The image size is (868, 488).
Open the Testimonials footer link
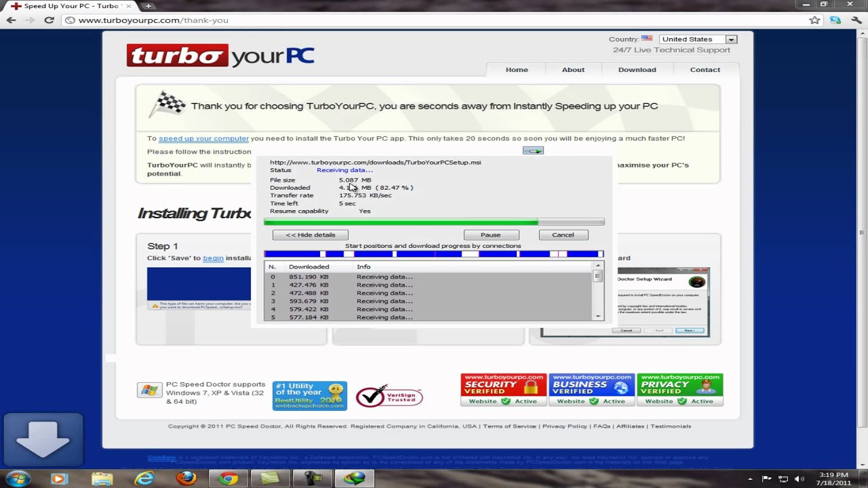(671, 426)
